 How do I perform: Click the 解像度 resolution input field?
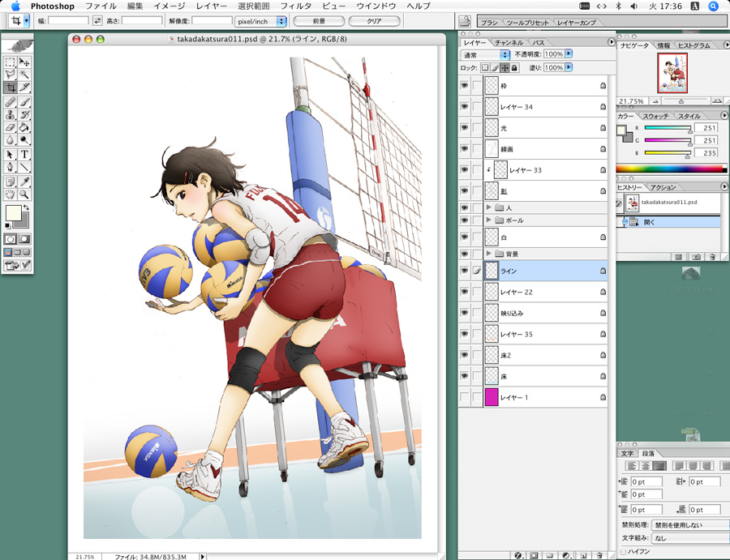point(212,21)
